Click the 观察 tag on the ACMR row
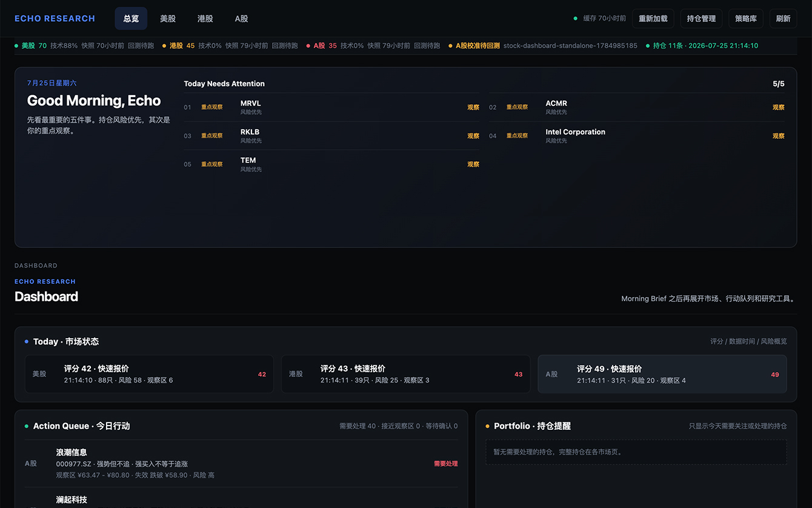 pos(779,107)
